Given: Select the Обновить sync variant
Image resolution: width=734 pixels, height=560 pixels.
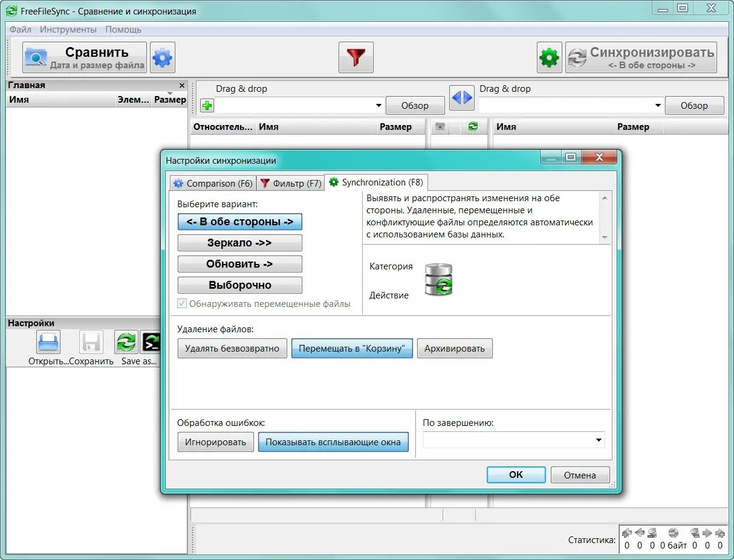Looking at the screenshot, I should tap(240, 264).
